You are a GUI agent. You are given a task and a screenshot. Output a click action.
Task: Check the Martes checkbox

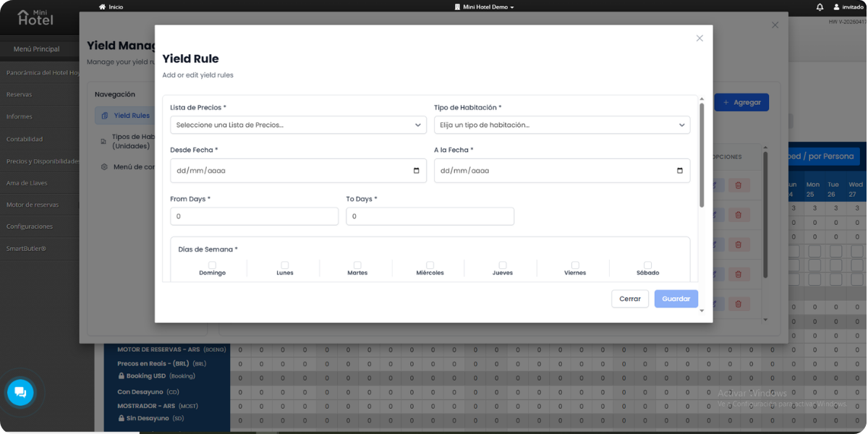357,265
